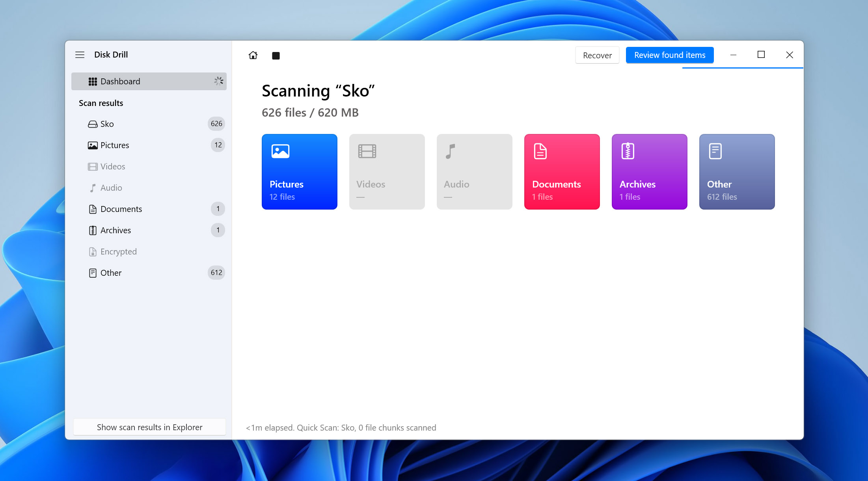Open the Pictures 12 files card
868x481 pixels.
(300, 172)
